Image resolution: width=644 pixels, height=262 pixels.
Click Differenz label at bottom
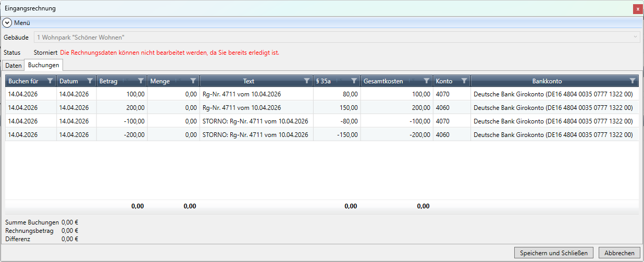pyautogui.click(x=18, y=239)
